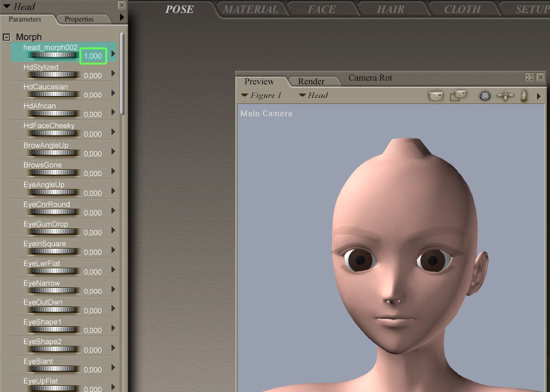Image resolution: width=550 pixels, height=392 pixels.
Task: Click the 'EyeGumDrop' parameter label
Action: click(46, 224)
